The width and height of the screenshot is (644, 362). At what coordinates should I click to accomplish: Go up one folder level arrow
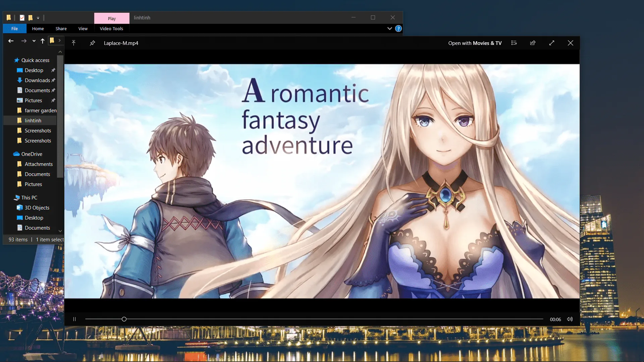43,41
